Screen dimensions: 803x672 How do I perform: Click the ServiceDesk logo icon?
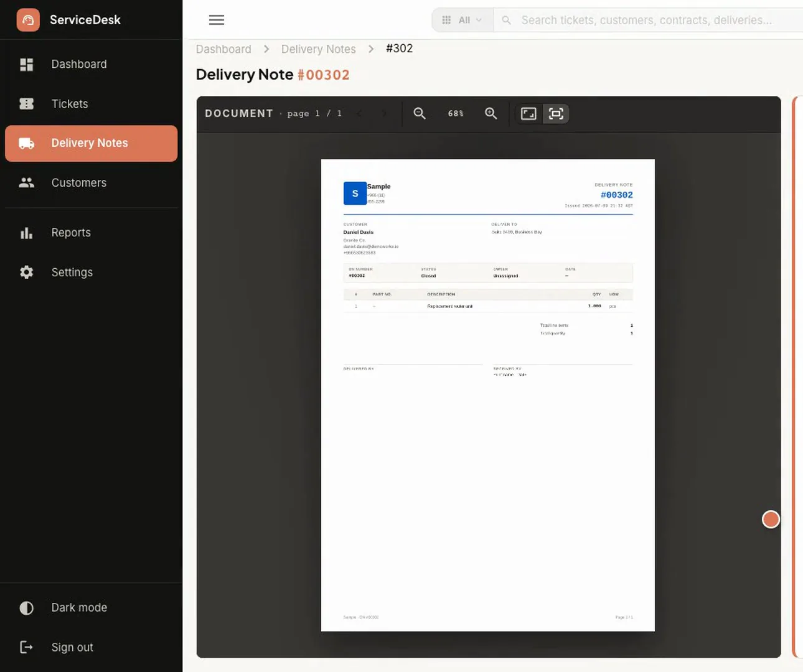[28, 20]
